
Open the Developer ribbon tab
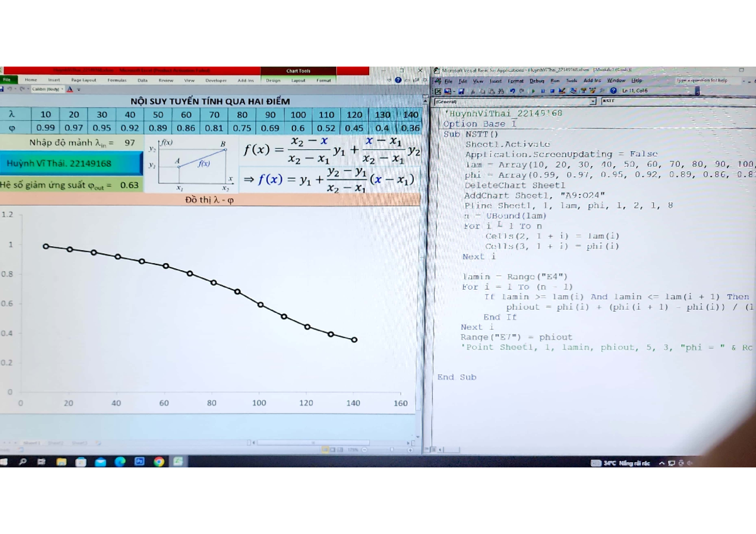tap(215, 81)
